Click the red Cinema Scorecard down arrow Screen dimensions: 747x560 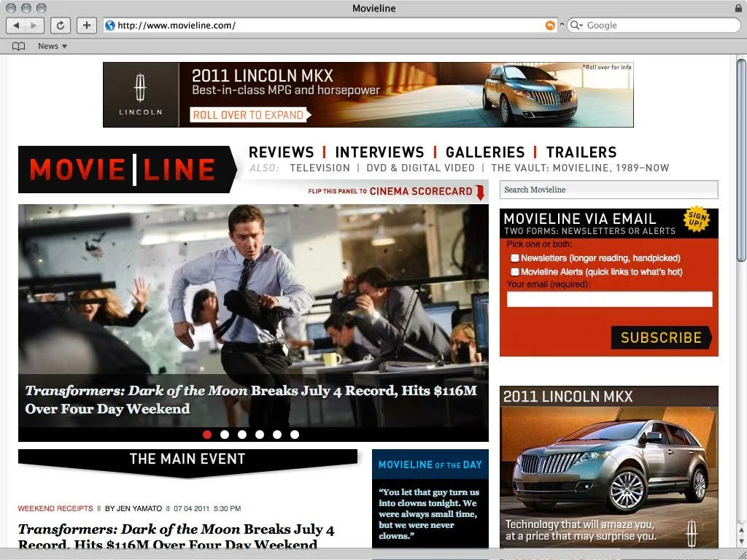tap(480, 192)
